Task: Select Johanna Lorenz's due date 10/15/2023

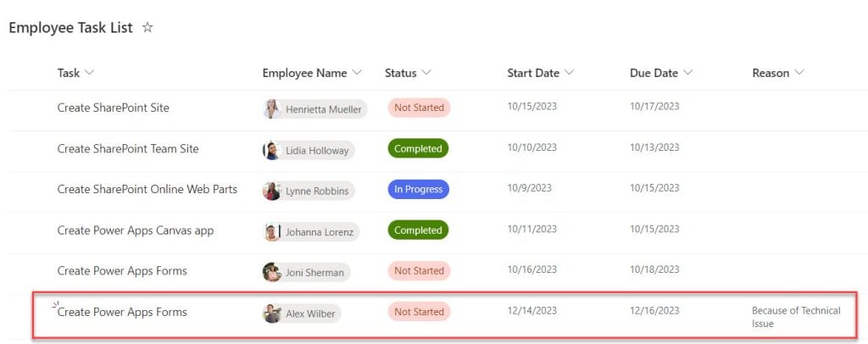Action: [654, 229]
